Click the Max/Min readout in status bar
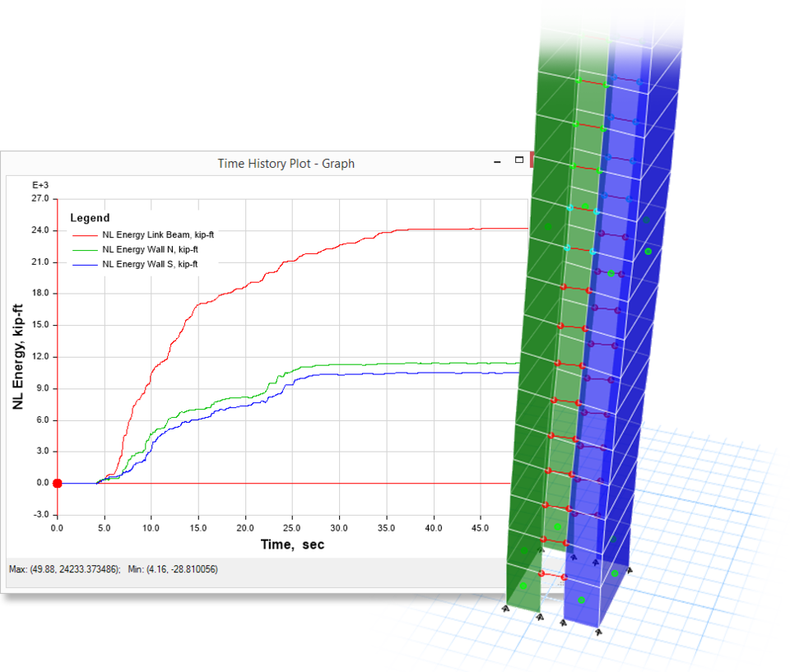Viewport: 790px width, 672px height. [x=112, y=569]
